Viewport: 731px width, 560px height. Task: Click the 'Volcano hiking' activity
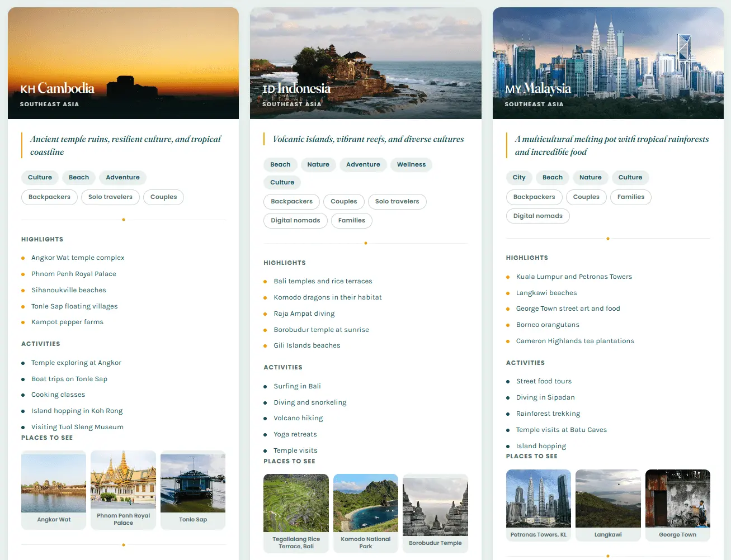click(298, 418)
